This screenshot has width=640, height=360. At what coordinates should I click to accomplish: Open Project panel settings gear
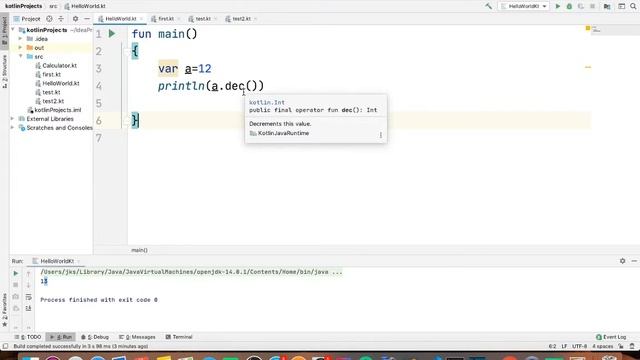coord(75,19)
